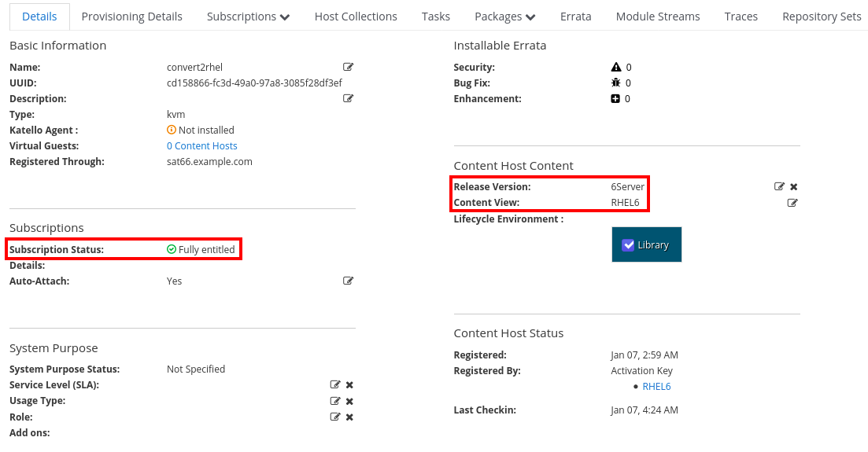Open the 0 Content Hosts link

[x=201, y=146]
